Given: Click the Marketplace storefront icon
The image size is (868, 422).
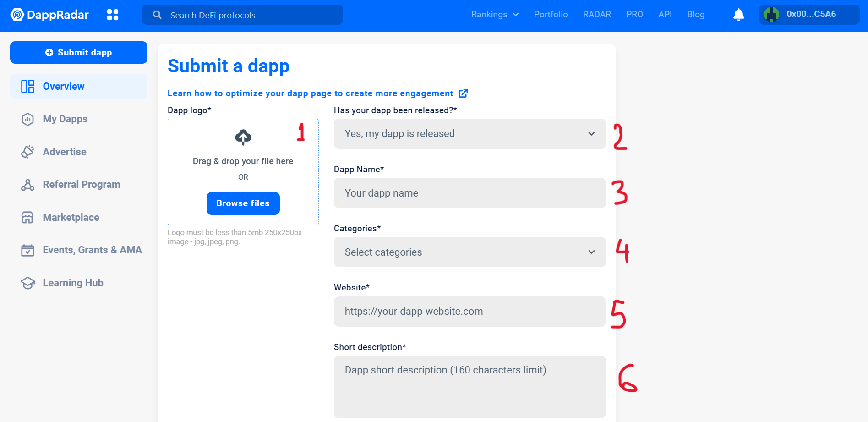Looking at the screenshot, I should point(27,217).
